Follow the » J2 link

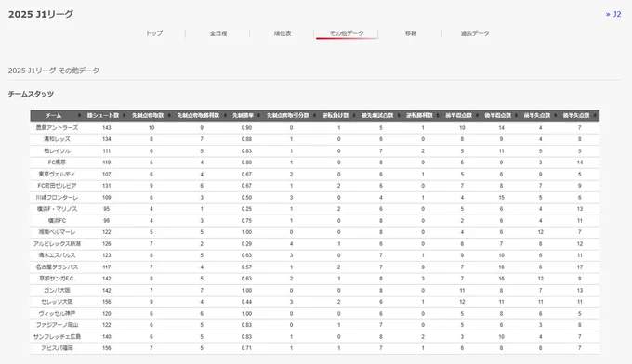(613, 14)
